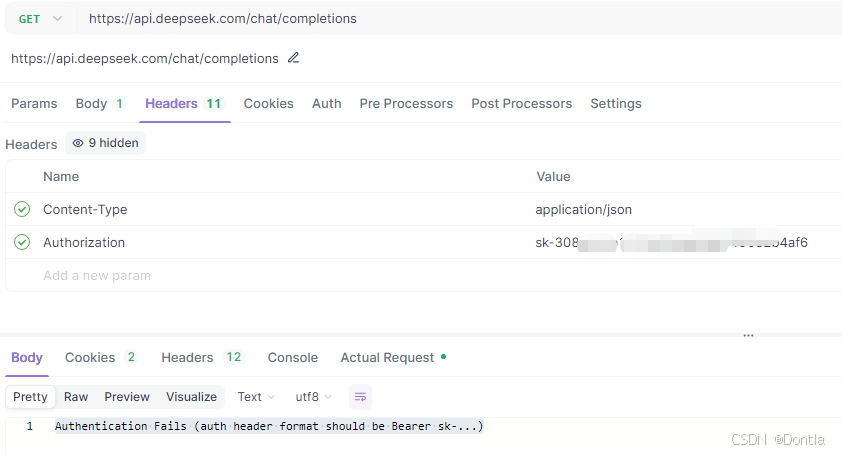Open the Actual Request tab
This screenshot has height=455, width=842.
(x=393, y=357)
